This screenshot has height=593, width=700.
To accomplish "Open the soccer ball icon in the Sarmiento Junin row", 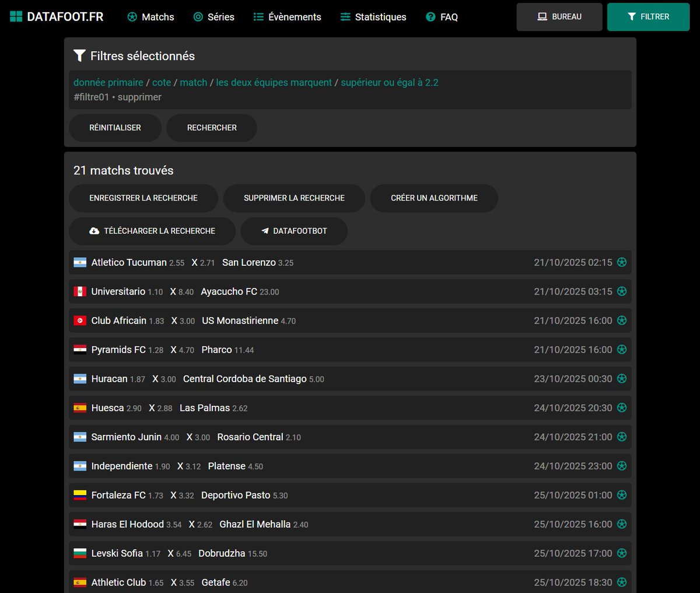I will point(622,437).
